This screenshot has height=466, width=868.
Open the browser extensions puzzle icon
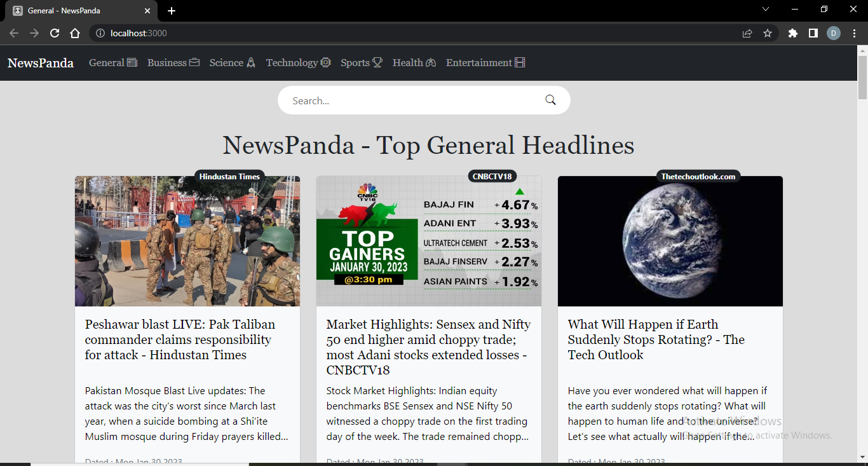[x=792, y=33]
